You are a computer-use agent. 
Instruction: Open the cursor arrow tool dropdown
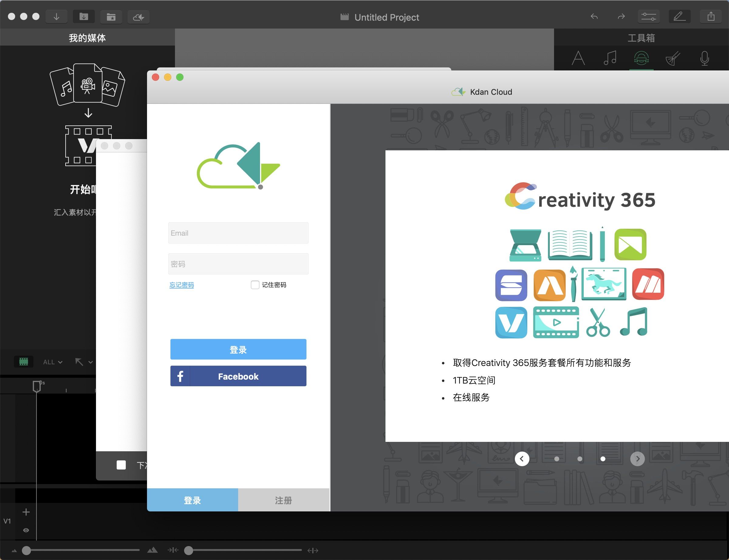[84, 362]
